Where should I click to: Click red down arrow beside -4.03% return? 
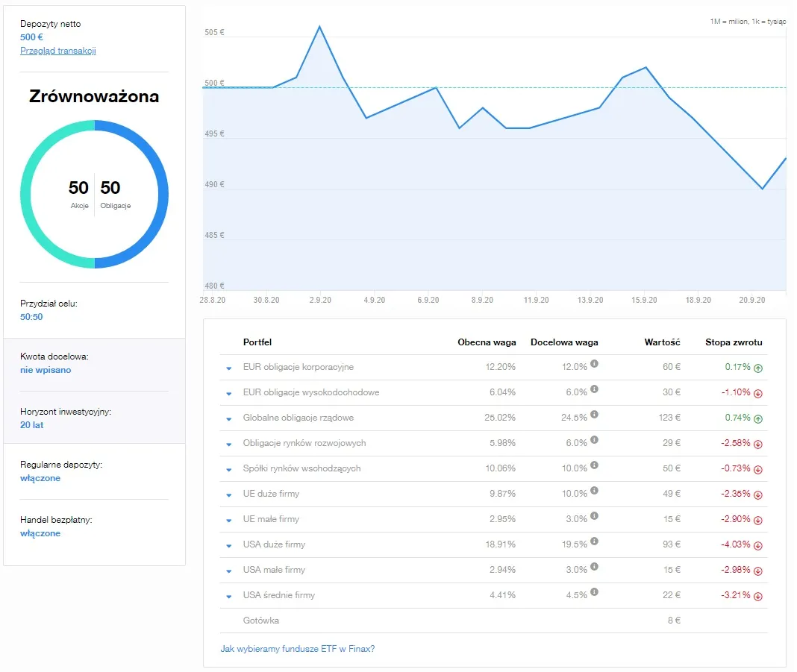tap(758, 546)
